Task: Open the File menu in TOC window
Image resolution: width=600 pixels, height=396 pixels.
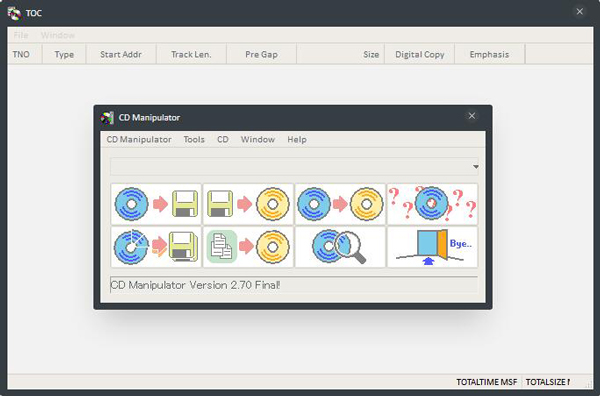Action: 21,35
